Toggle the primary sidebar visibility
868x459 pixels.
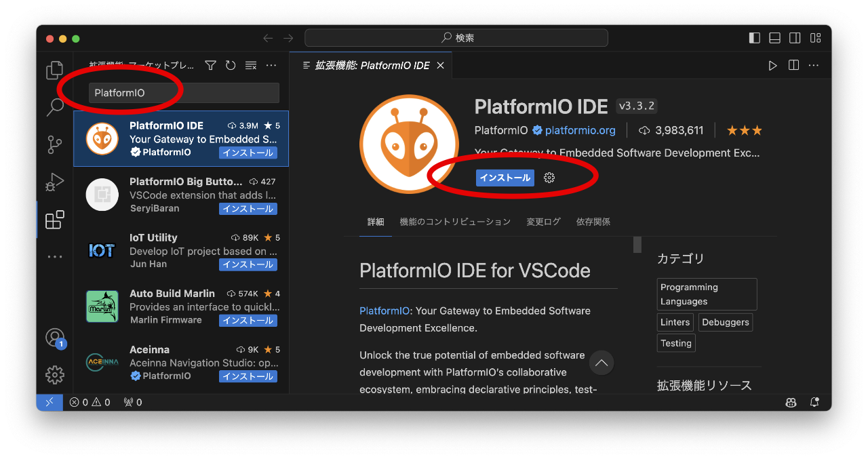point(754,38)
